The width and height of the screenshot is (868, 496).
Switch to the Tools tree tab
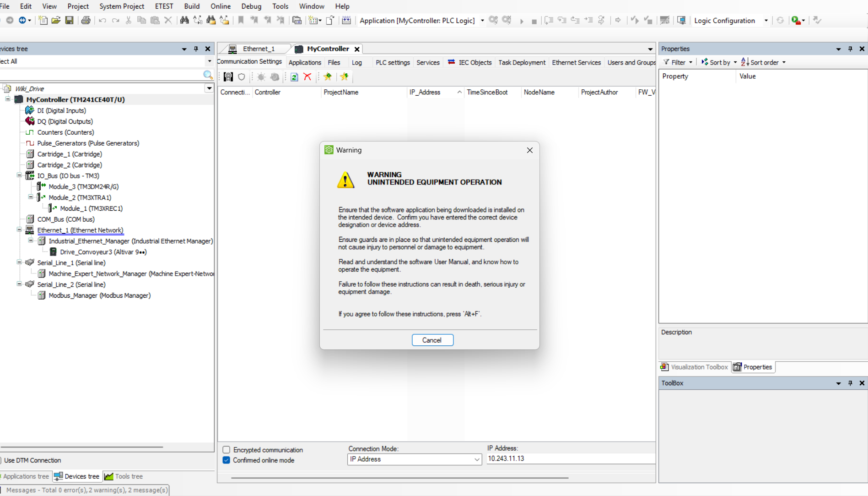click(124, 476)
